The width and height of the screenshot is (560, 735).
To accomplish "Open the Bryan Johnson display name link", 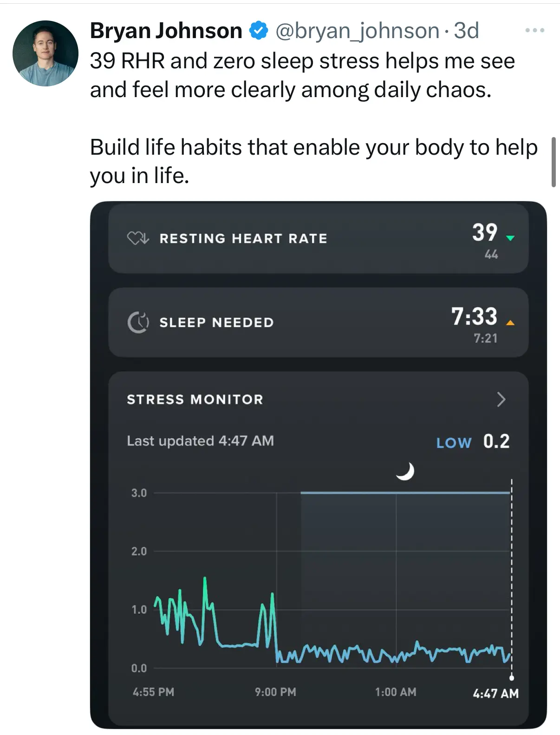I will (166, 31).
